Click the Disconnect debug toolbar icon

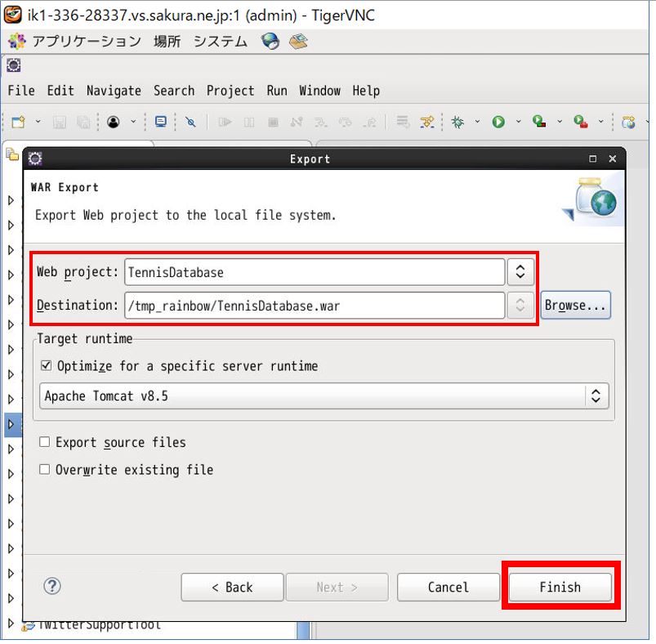(297, 123)
